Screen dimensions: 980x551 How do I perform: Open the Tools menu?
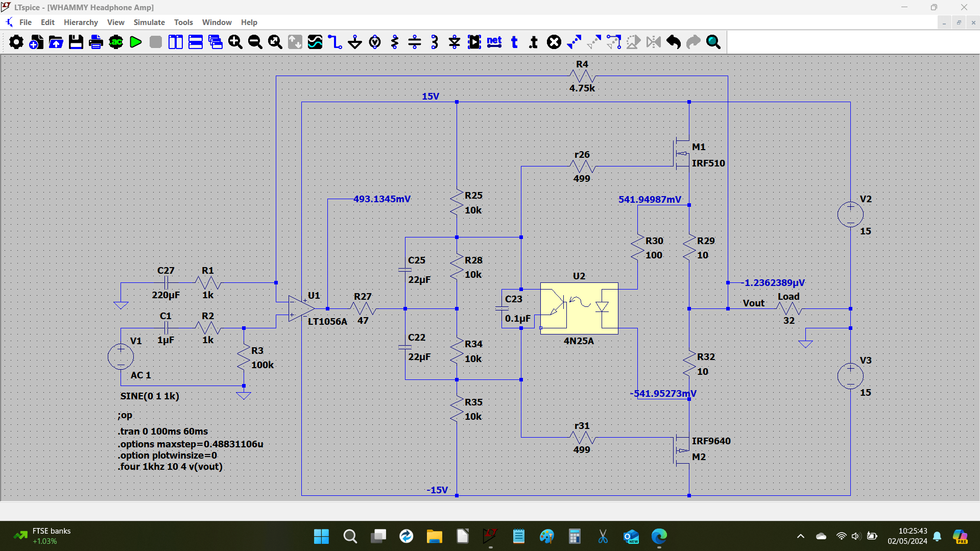pyautogui.click(x=183, y=22)
